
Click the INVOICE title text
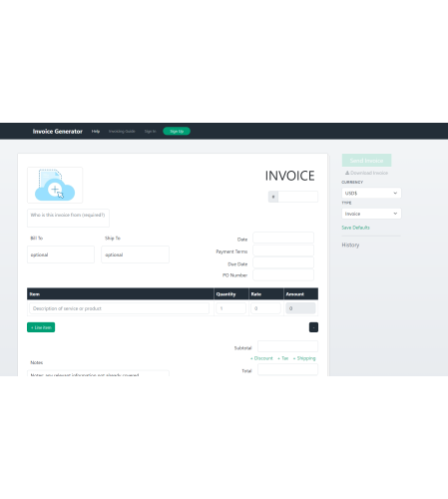tap(289, 176)
